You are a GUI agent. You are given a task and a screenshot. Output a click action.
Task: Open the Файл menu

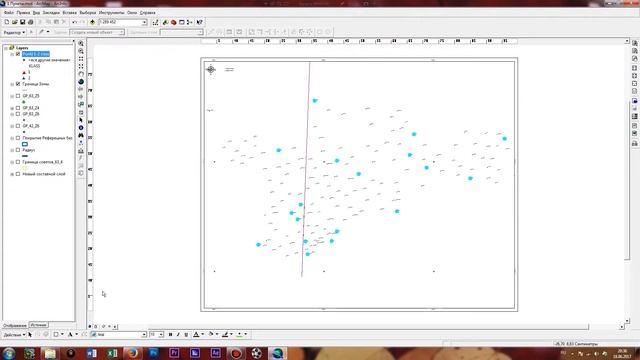point(9,13)
